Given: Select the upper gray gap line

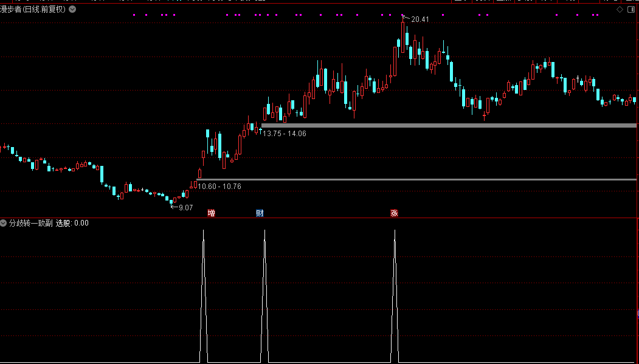Looking at the screenshot, I should [x=449, y=125].
